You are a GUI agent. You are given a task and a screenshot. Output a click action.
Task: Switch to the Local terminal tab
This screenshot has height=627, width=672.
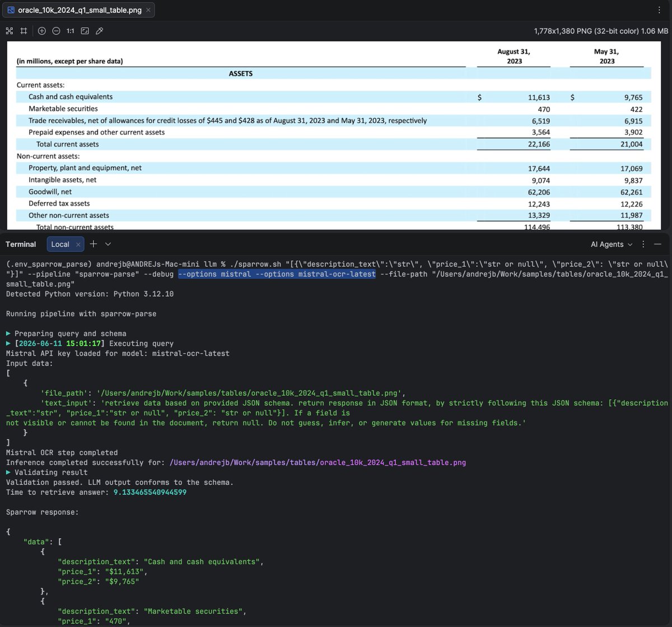60,244
